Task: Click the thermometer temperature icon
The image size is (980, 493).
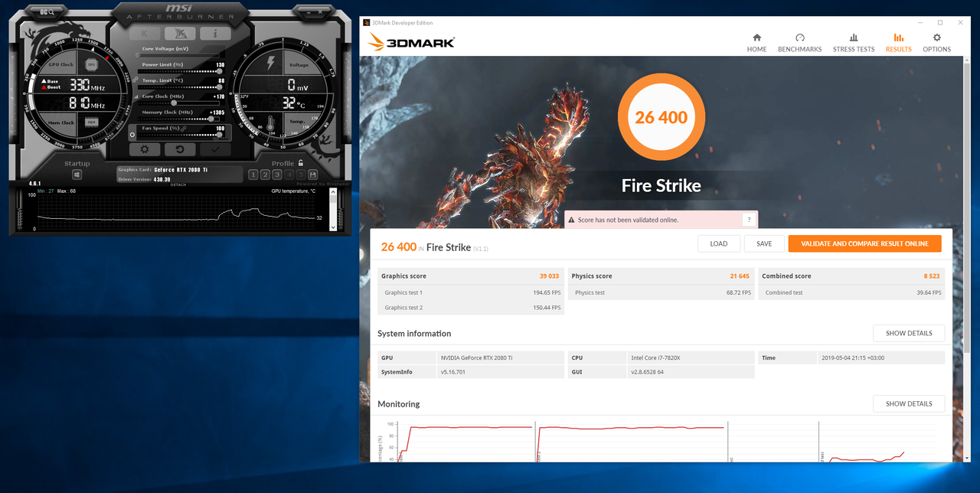Action: tap(270, 122)
